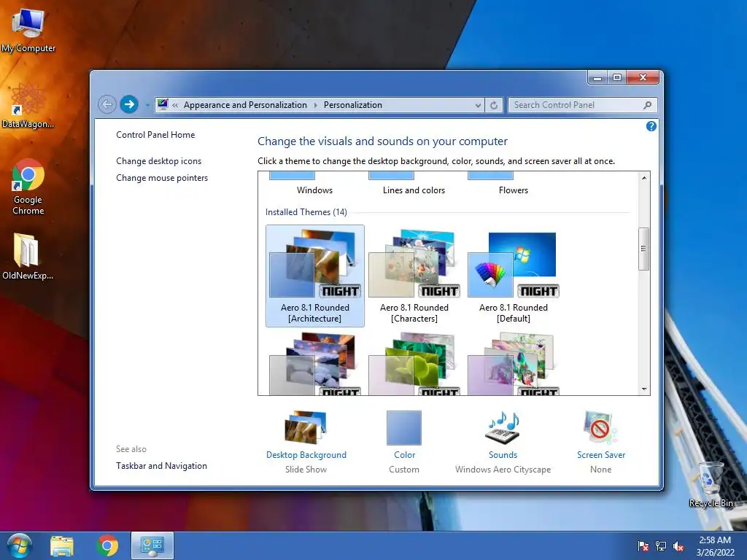The width and height of the screenshot is (747, 560).
Task: Open the OldNewExp folder on desktop
Action: pyautogui.click(x=28, y=256)
